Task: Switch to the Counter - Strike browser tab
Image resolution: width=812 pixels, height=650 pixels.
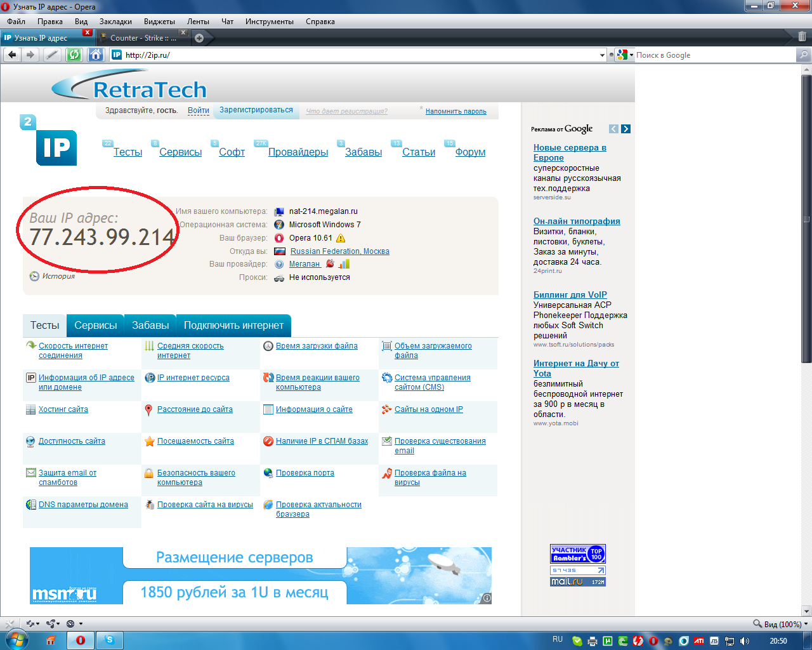Action: (143, 38)
